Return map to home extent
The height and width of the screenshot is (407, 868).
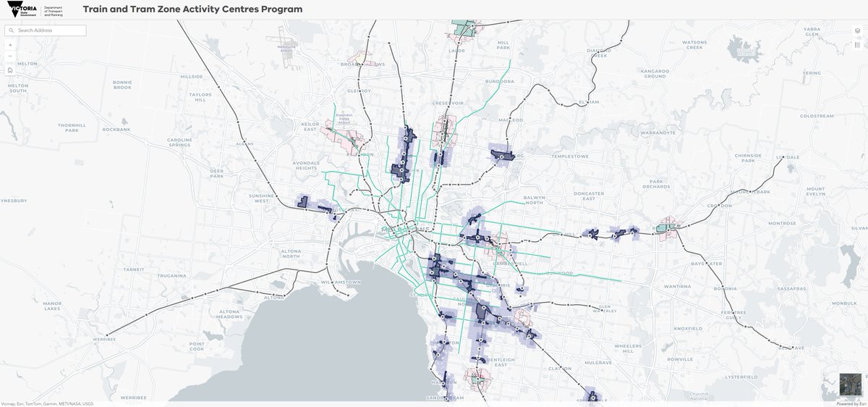[10, 70]
